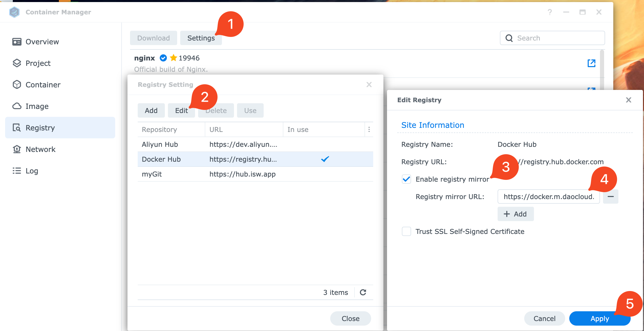
Task: Open the Image section
Action: (60, 106)
